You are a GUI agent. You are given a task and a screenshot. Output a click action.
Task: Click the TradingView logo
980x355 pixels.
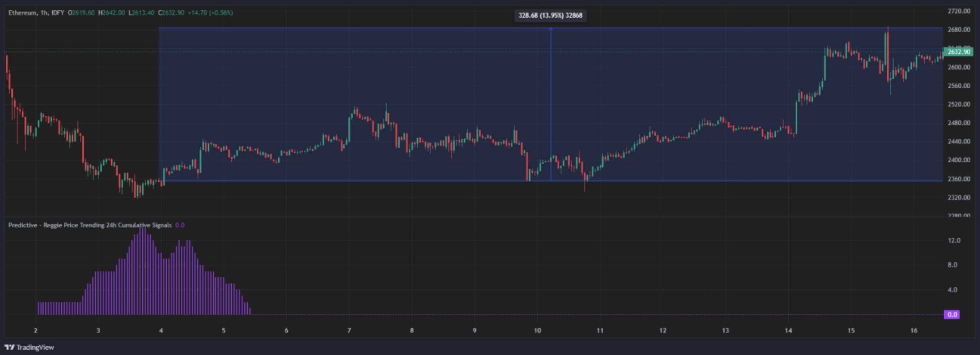pos(29,347)
